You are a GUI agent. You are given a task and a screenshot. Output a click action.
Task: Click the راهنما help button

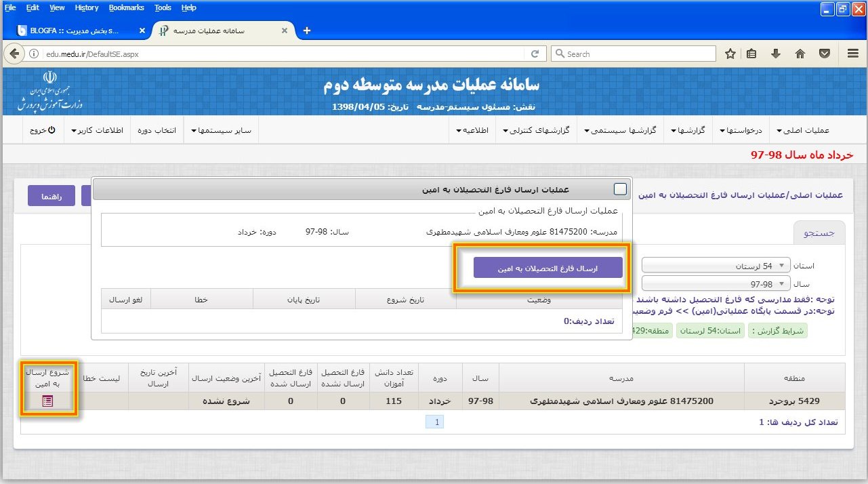(51, 195)
